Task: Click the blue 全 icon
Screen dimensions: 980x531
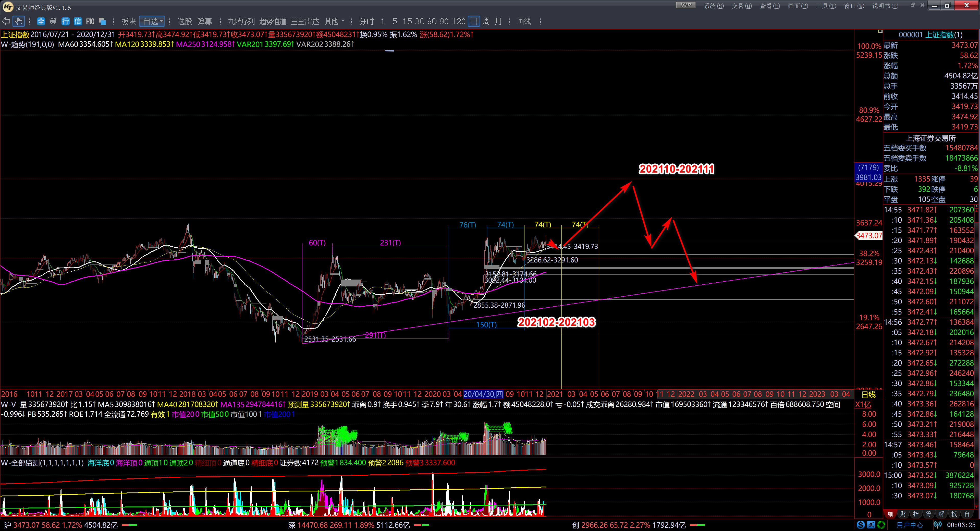Action: pos(41,21)
